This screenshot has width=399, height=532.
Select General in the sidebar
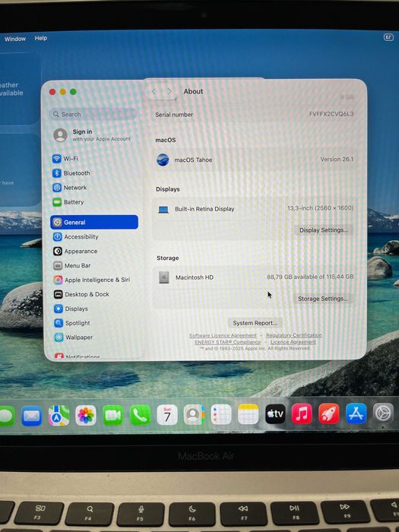94,222
